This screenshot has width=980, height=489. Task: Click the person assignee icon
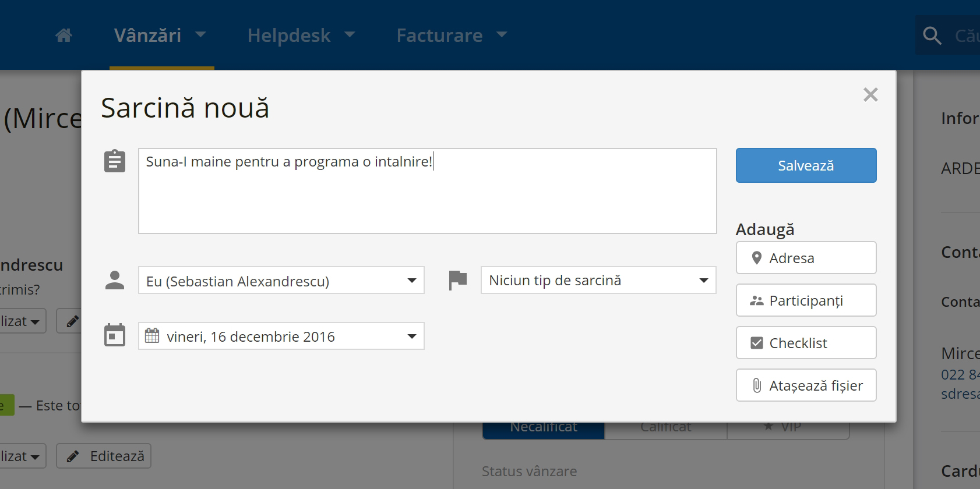(x=115, y=280)
